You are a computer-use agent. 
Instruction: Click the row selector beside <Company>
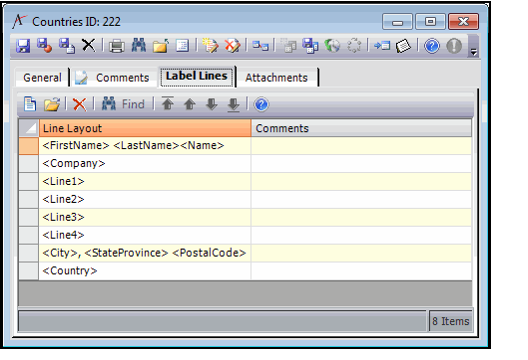(x=29, y=164)
